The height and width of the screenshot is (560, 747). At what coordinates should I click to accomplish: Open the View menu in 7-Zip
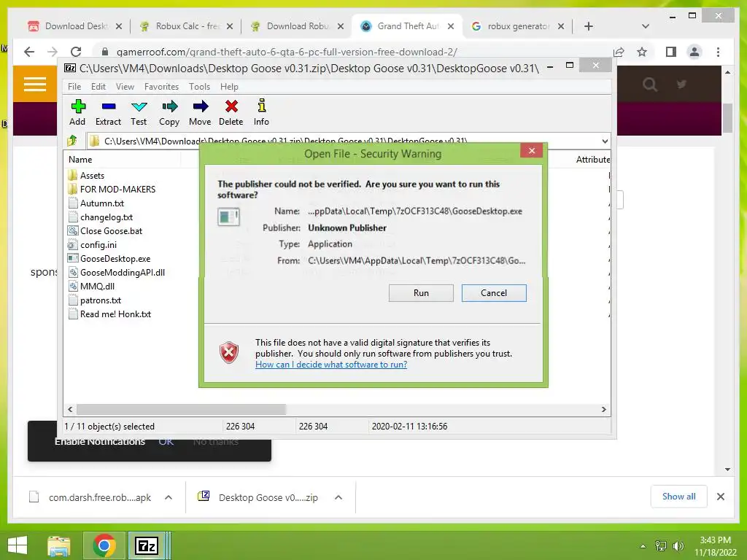pyautogui.click(x=125, y=87)
